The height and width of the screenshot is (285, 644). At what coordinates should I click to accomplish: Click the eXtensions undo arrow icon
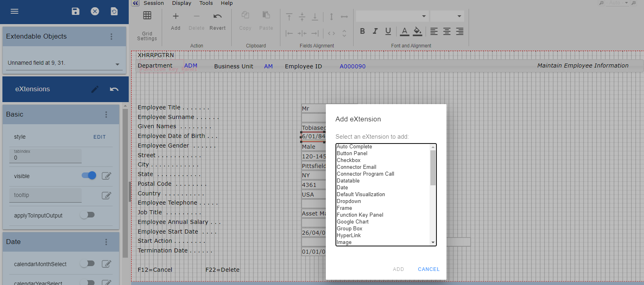point(114,89)
